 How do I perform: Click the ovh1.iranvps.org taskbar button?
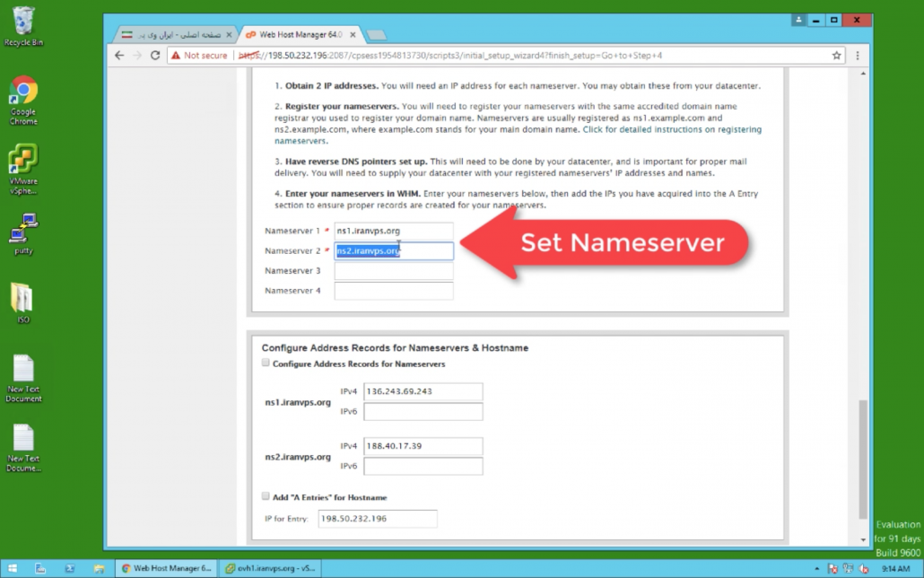pyautogui.click(x=271, y=568)
